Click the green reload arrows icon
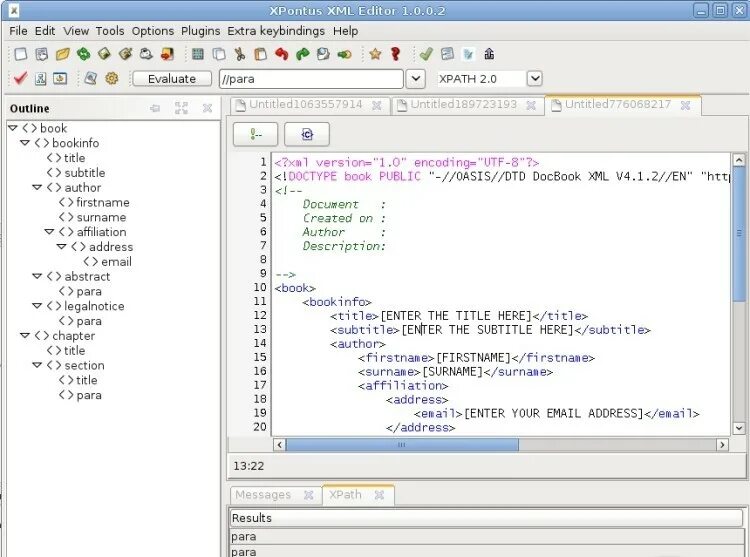The height and width of the screenshot is (557, 750). (x=84, y=54)
